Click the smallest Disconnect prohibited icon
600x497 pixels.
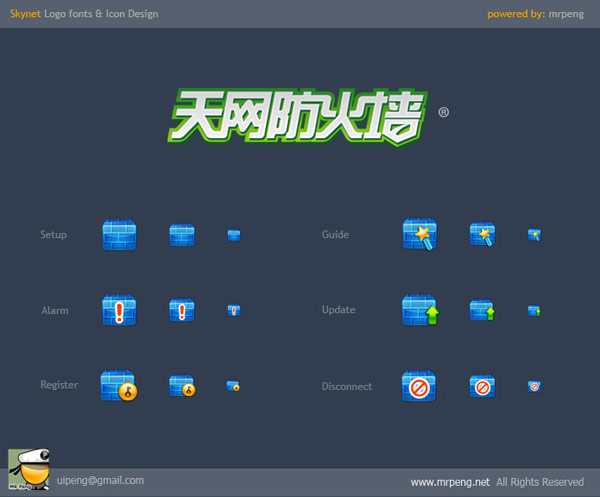[x=534, y=386]
